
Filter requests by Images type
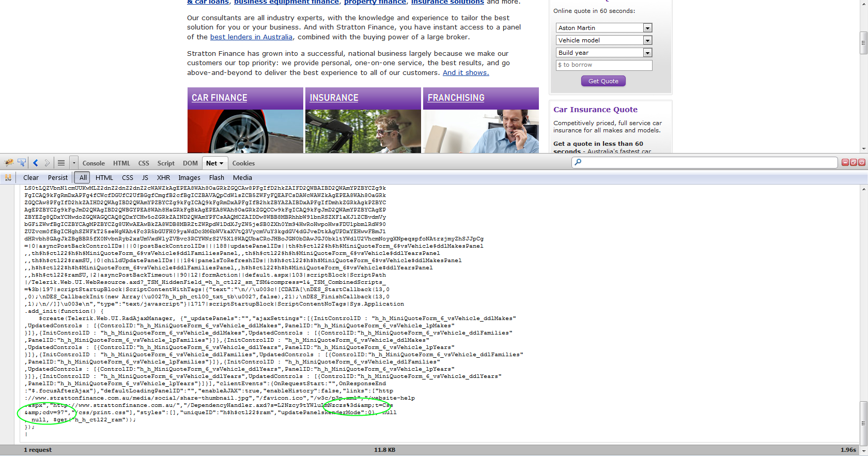[x=190, y=177]
